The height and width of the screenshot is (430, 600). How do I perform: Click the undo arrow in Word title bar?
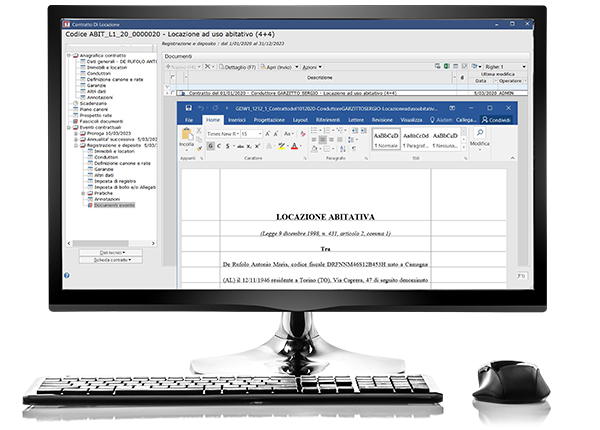(x=199, y=107)
